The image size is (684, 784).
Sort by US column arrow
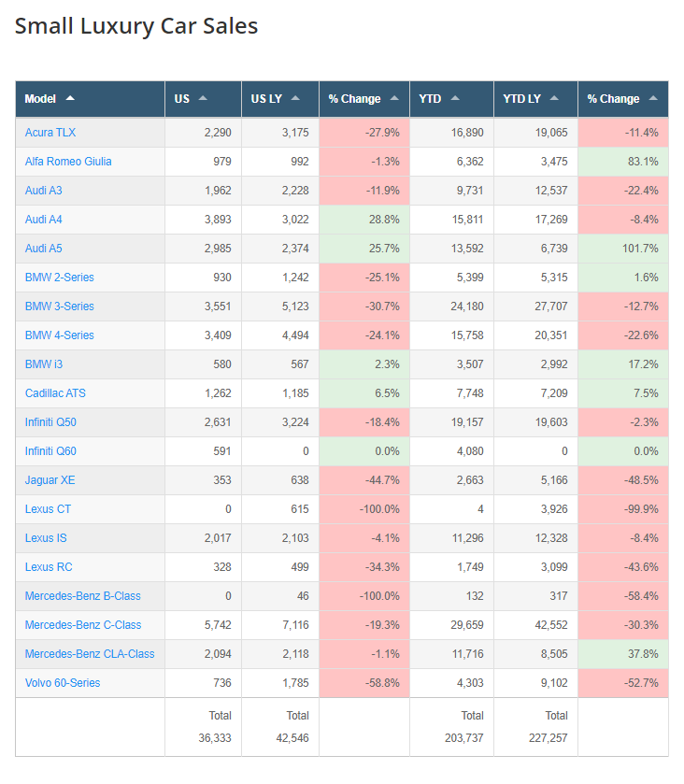[203, 98]
